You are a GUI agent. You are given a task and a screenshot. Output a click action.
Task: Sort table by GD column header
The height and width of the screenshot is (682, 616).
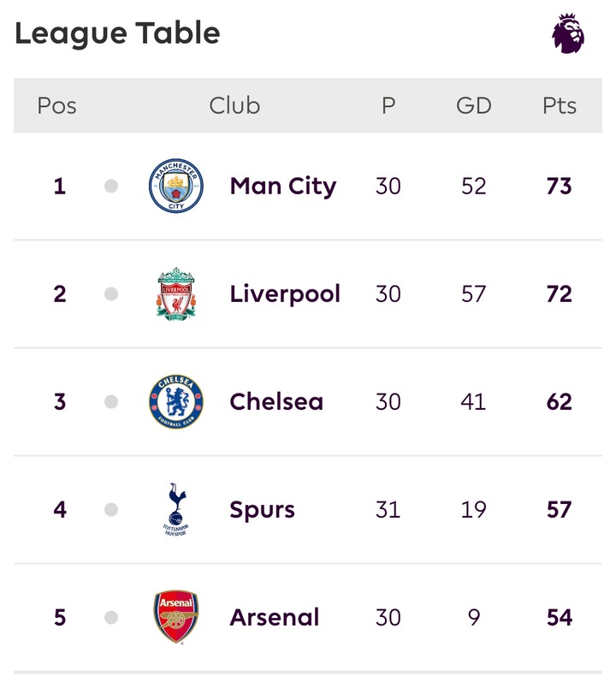[474, 106]
